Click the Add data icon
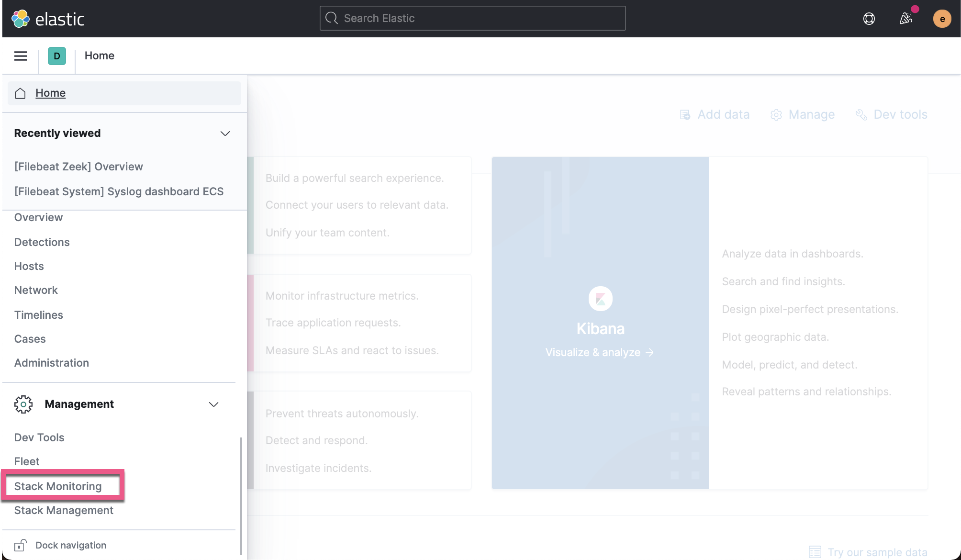961x560 pixels. [685, 114]
